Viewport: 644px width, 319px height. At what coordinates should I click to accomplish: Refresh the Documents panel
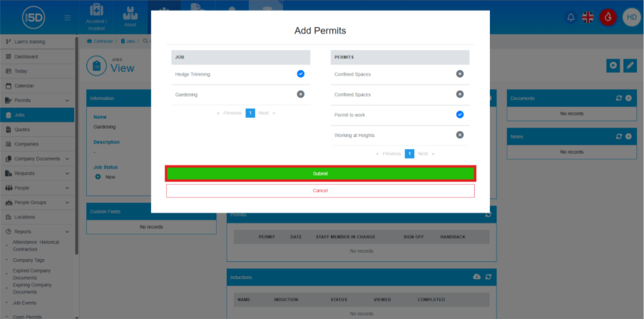click(x=619, y=98)
